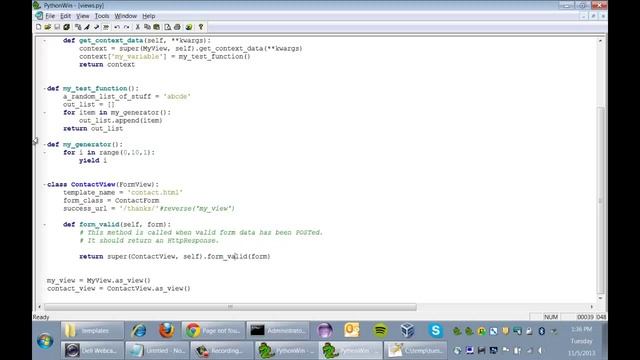This screenshot has height=360, width=640.
Task: Click the green circular icon before Help
Action: [x=189, y=27]
